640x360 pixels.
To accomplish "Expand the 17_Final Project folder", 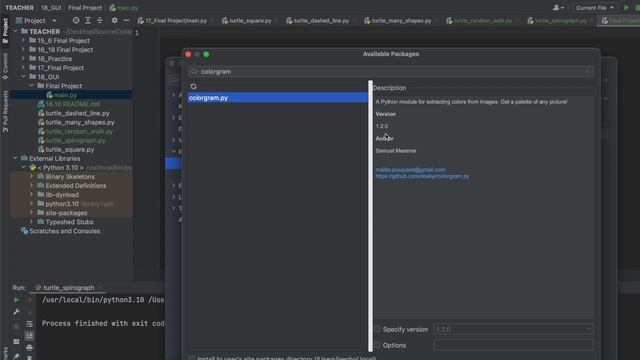I will (x=23, y=68).
